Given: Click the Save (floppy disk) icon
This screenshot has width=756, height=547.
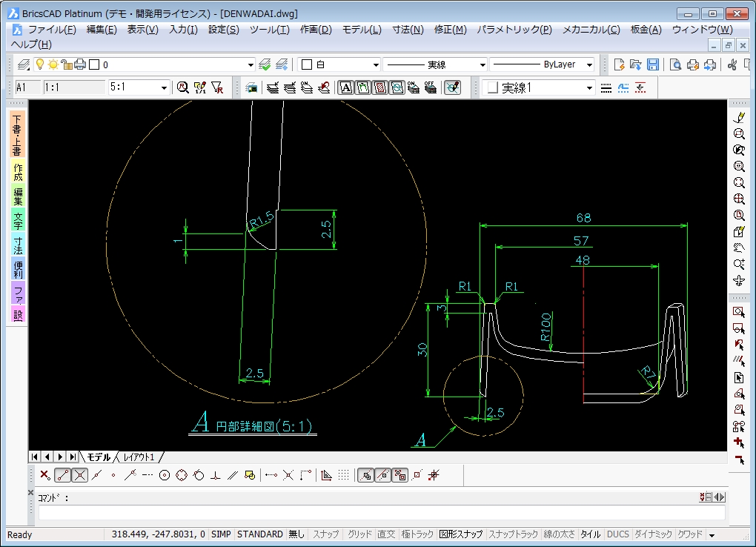Looking at the screenshot, I should [653, 64].
